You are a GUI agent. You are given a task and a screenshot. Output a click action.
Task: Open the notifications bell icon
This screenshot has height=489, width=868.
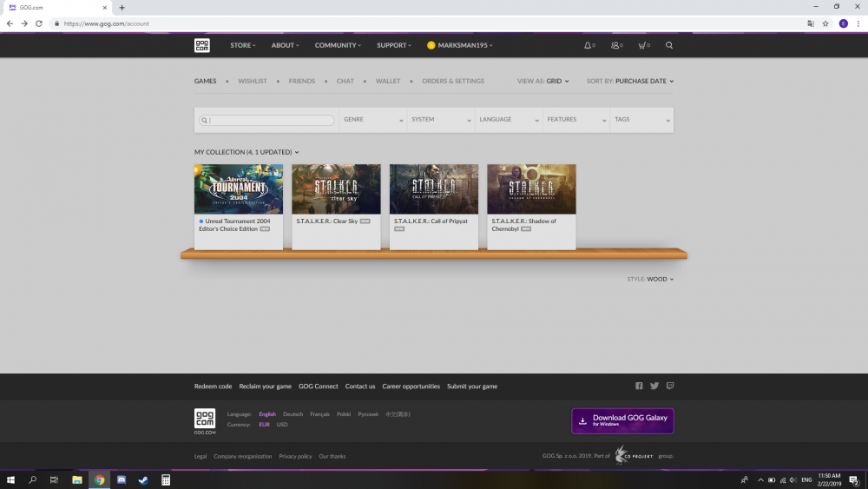pyautogui.click(x=589, y=45)
